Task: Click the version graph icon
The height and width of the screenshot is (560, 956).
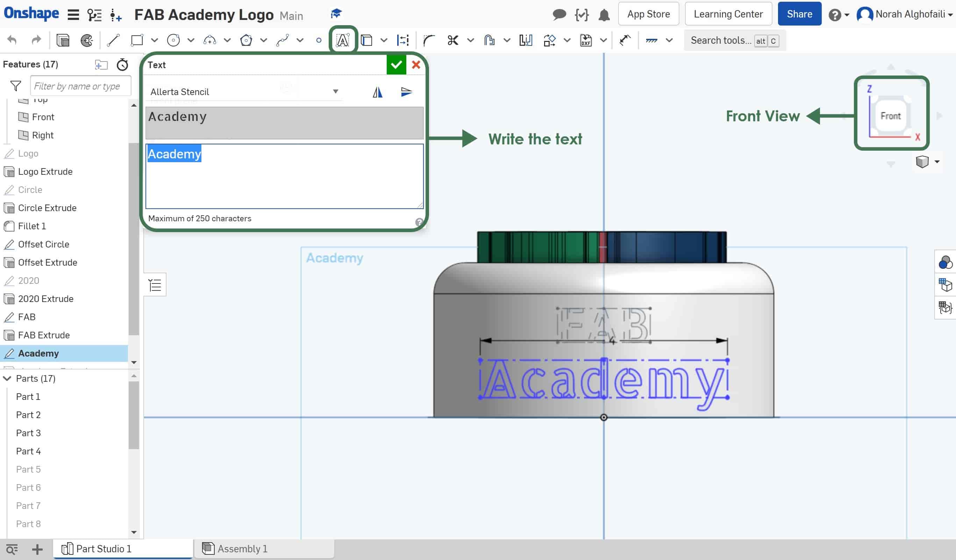Action: [94, 15]
